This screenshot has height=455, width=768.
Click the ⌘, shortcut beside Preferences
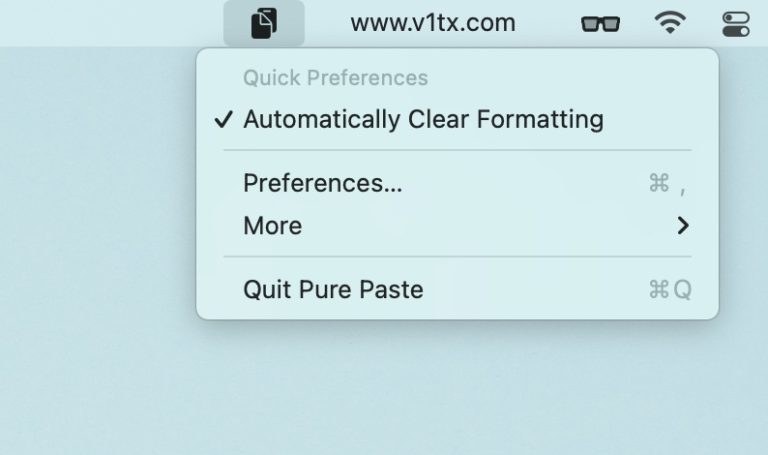click(x=667, y=184)
